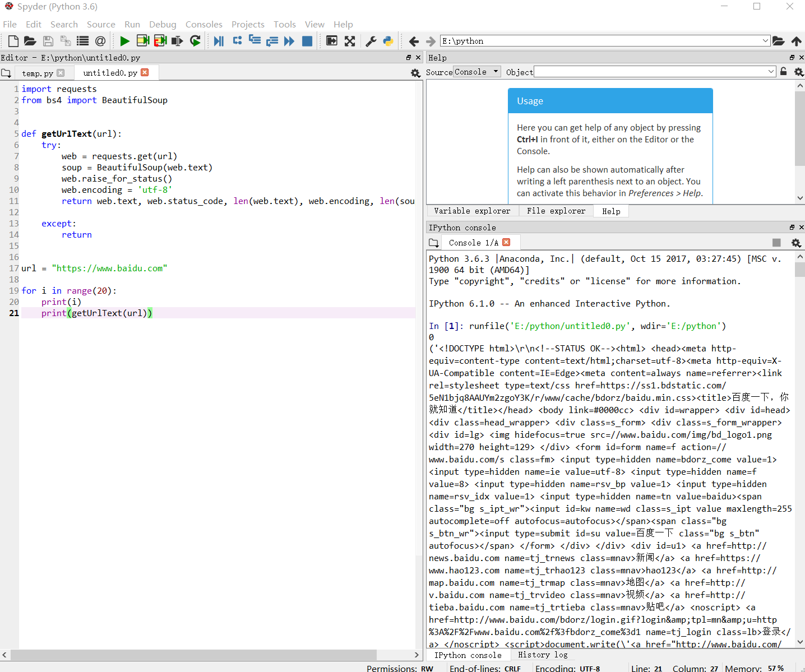Open the View menu
This screenshot has height=672, width=805.
pos(314,24)
